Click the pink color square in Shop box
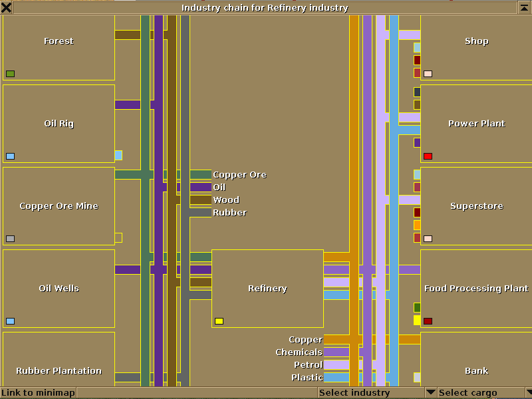This screenshot has height=399, width=532. 428,74
